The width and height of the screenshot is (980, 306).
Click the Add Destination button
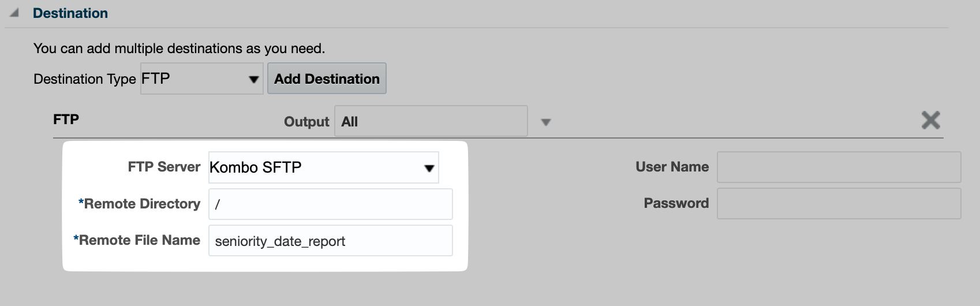point(327,79)
